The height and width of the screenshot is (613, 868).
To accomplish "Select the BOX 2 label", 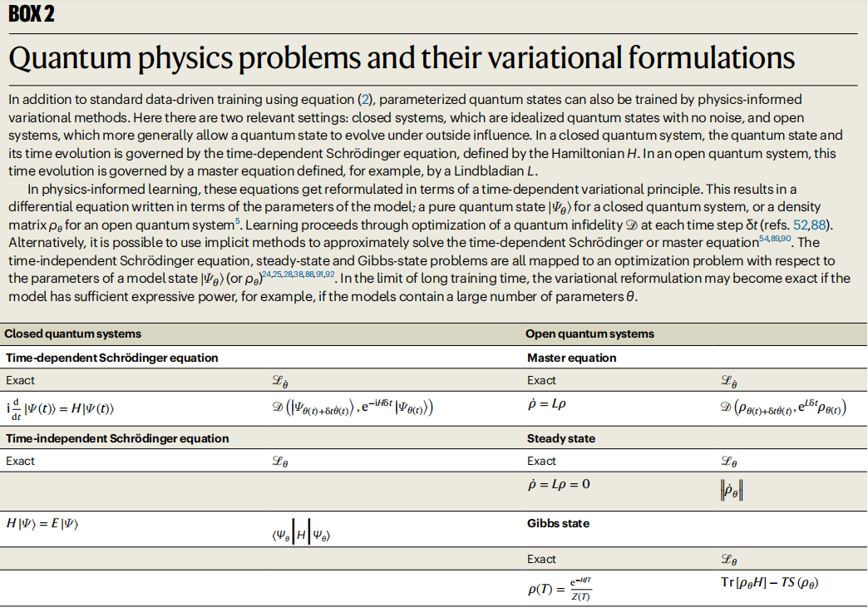I will coord(31,14).
